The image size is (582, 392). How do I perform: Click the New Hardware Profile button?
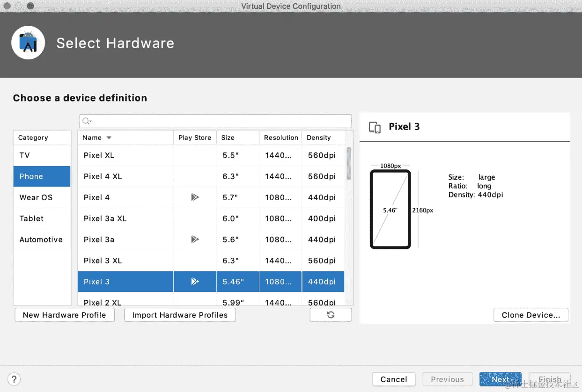point(64,315)
